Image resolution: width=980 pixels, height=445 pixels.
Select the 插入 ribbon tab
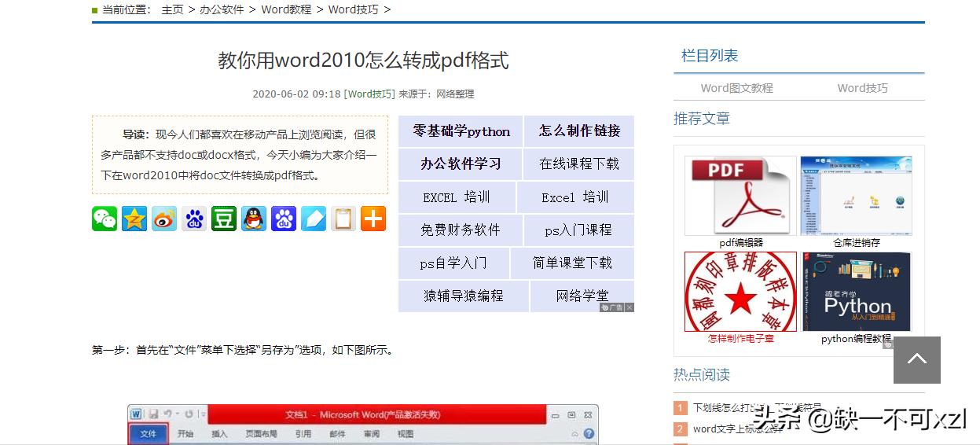[x=219, y=434]
